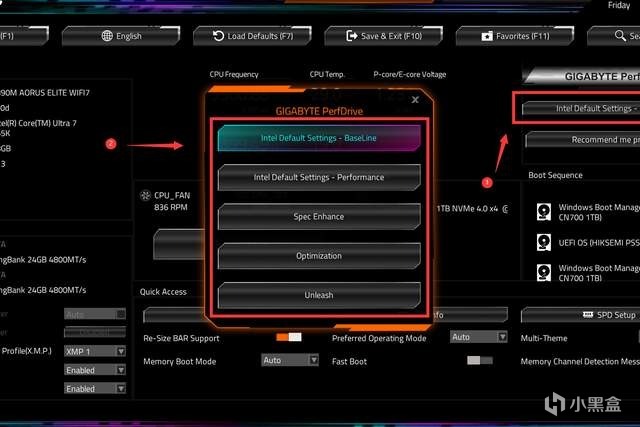Viewport: 640px width, 427px height.
Task: Click the AORUS ELITE WIFI7 model text
Action: [45, 93]
